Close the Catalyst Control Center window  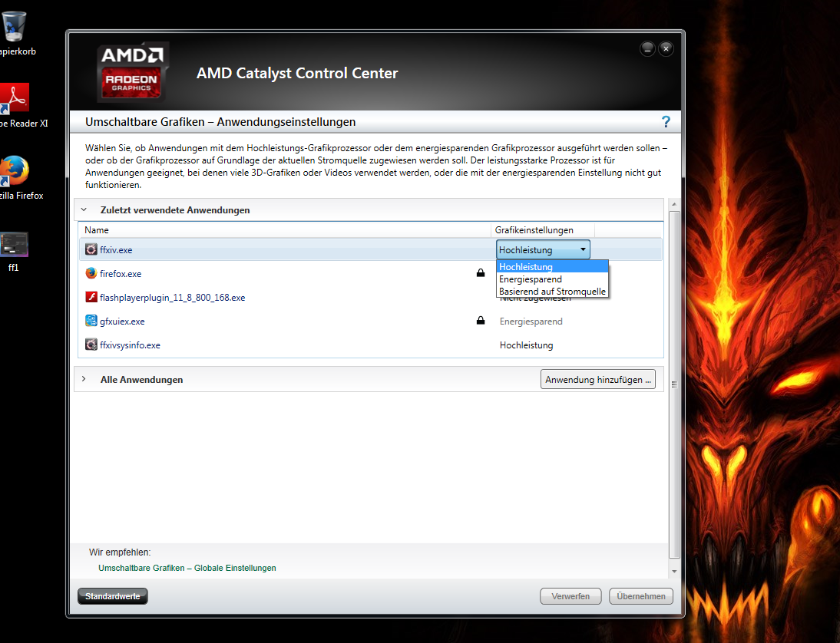(666, 48)
